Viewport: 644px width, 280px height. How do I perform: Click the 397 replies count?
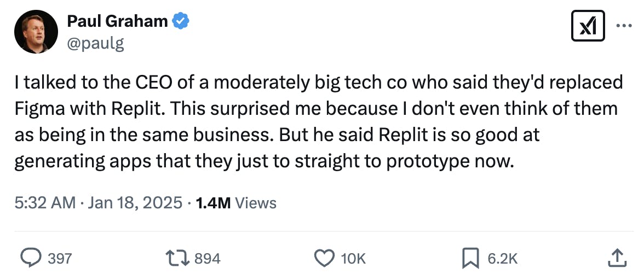click(60, 258)
